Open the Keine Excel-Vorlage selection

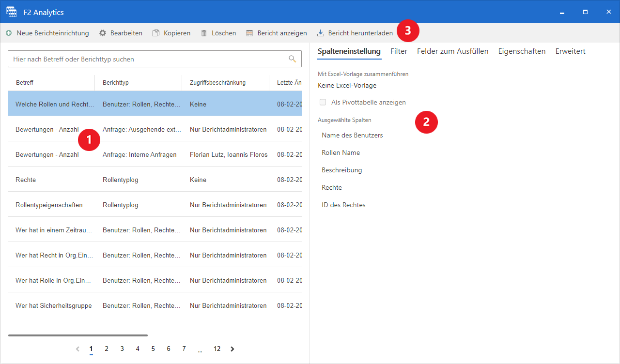348,85
